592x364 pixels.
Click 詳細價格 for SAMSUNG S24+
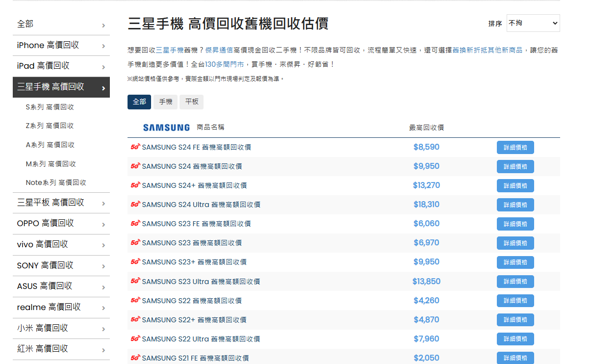click(x=515, y=185)
